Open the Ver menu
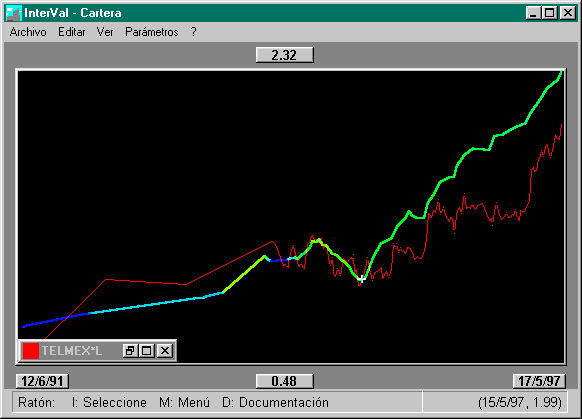Viewport: 582px width, 419px height. (x=105, y=32)
